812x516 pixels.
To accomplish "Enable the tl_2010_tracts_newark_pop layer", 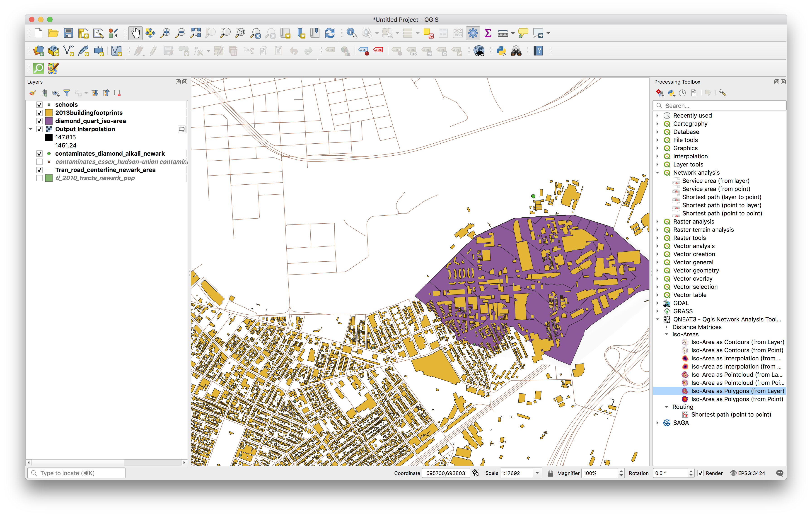I will (x=39, y=178).
